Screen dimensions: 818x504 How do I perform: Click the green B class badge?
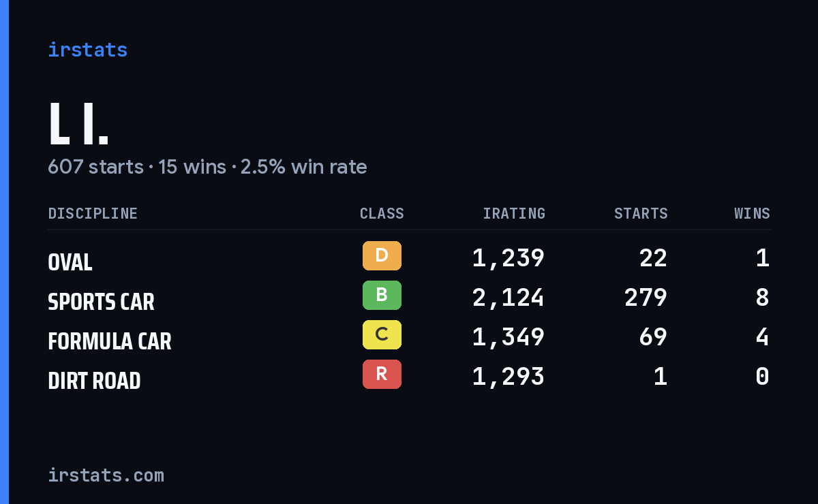pos(382,296)
